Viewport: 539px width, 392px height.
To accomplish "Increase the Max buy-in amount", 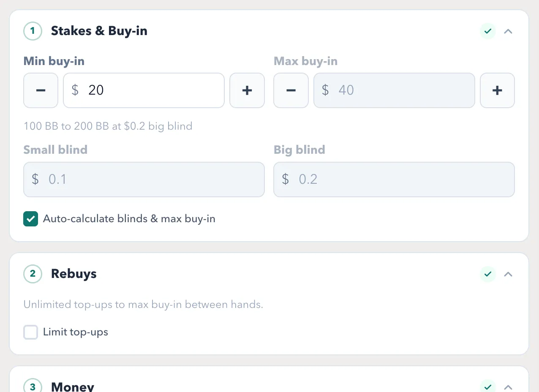I will 497,90.
